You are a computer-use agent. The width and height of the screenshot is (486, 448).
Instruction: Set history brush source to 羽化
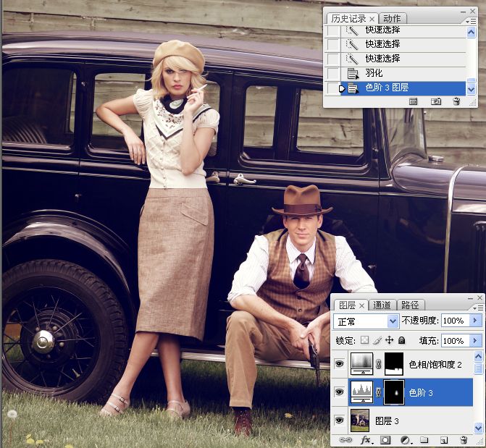tap(333, 73)
